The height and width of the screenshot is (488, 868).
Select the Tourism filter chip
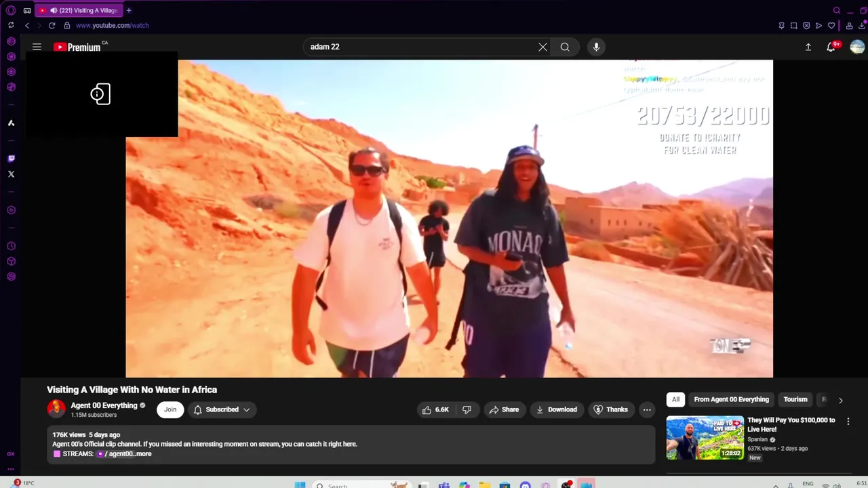click(795, 399)
